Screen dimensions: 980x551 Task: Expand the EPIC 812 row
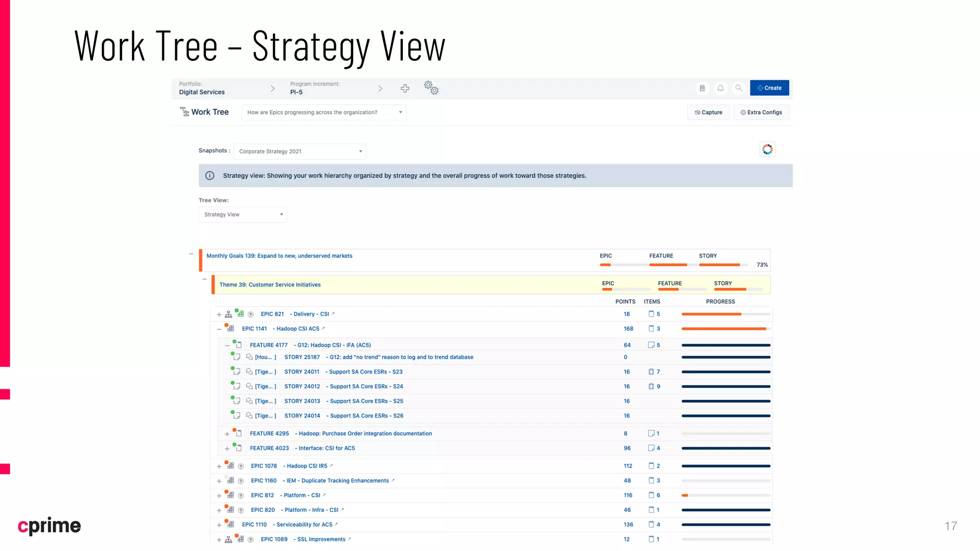pos(219,496)
